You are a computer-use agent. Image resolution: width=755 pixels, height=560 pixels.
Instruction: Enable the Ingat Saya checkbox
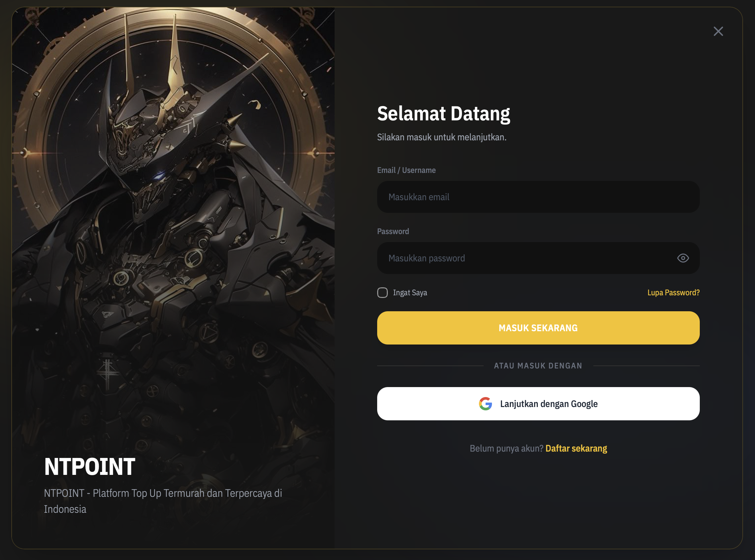(x=382, y=293)
